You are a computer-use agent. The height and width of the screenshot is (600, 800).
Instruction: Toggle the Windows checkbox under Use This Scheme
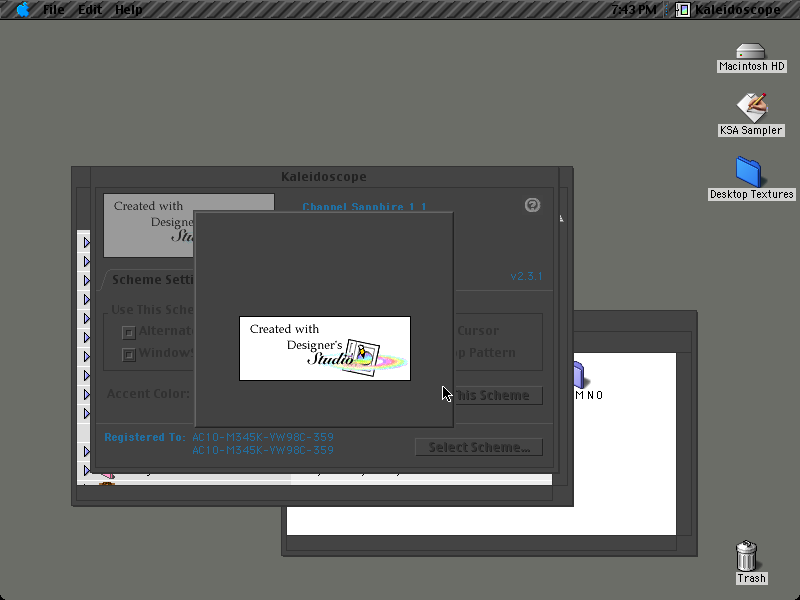click(129, 354)
